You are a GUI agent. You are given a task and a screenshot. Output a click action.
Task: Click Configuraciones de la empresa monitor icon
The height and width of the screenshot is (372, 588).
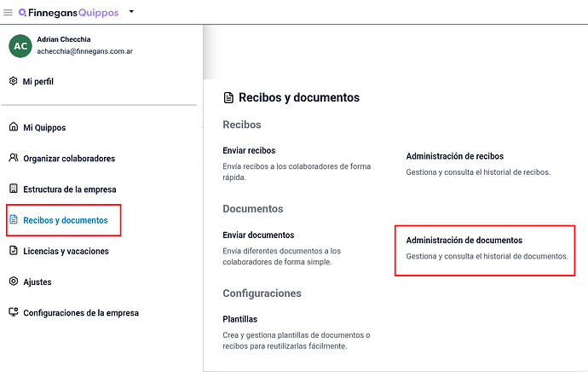click(x=14, y=312)
